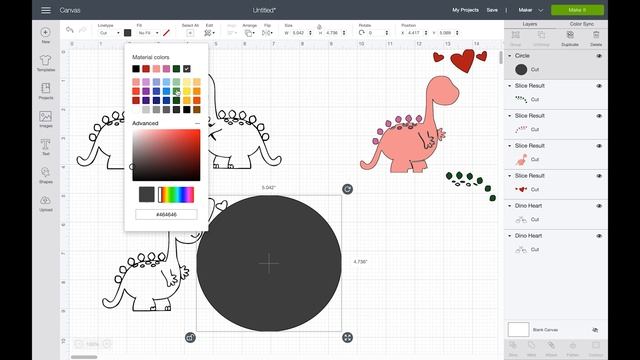Click the Select All icon
Image resolution: width=640 pixels, height=360 pixels.
tap(190, 33)
